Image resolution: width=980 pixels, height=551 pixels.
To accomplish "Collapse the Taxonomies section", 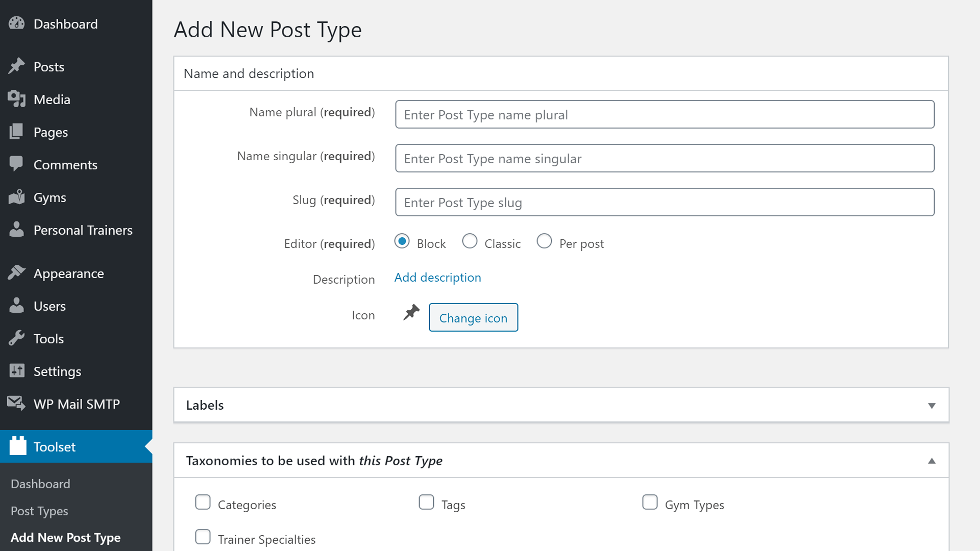I will (x=932, y=461).
